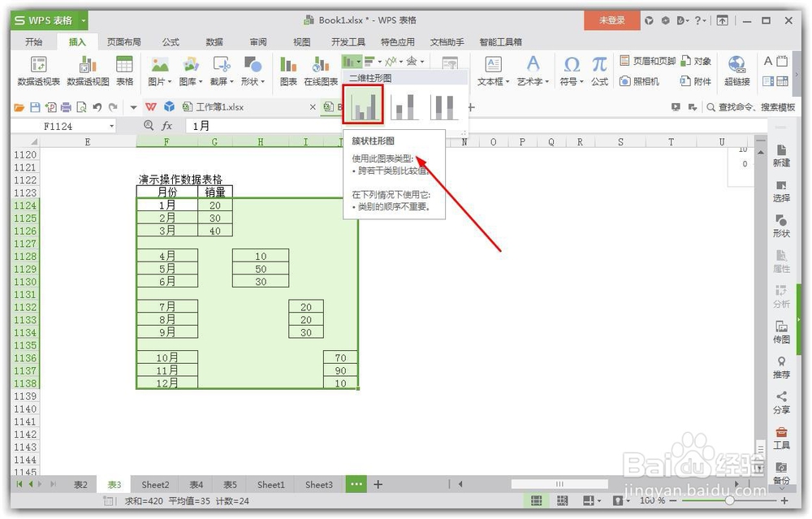Image resolution: width=812 pixels, height=519 pixels.
Task: Switch to normal view icon in the status bar
Action: click(537, 500)
